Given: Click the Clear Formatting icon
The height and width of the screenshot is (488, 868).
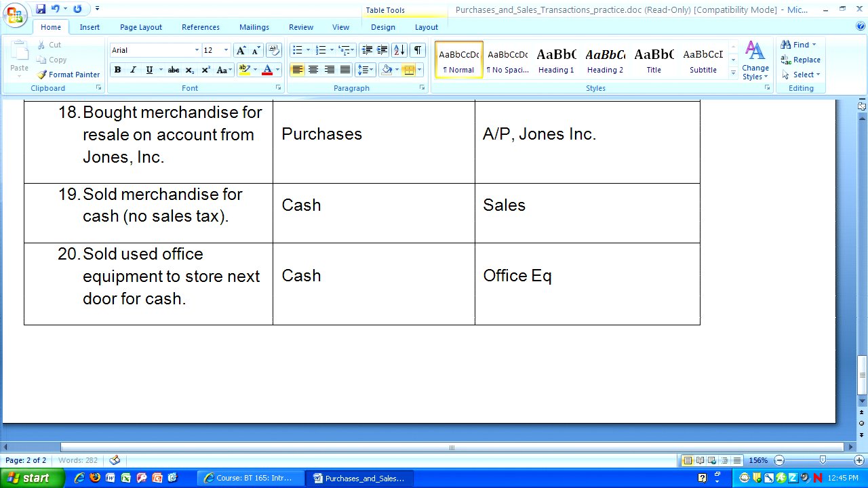Looking at the screenshot, I should point(273,50).
